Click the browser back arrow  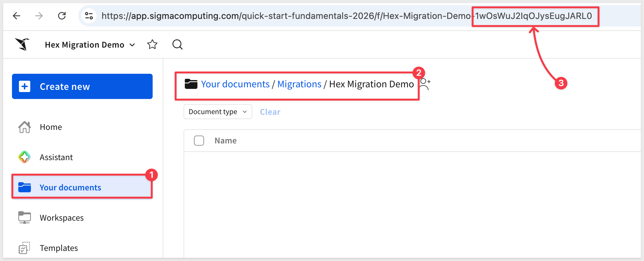pos(16,15)
